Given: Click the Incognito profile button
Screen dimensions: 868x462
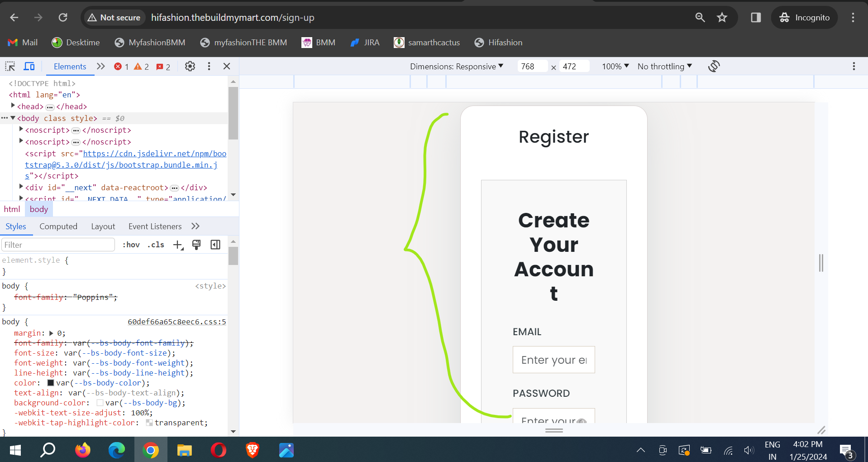Looking at the screenshot, I should (804, 18).
